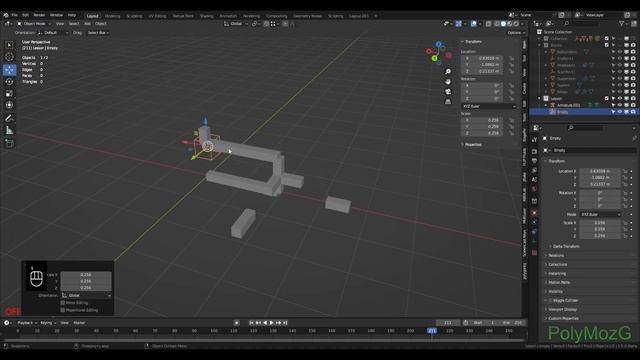Expand the Motion Paths panel
The height and width of the screenshot is (360, 640).
[558, 282]
